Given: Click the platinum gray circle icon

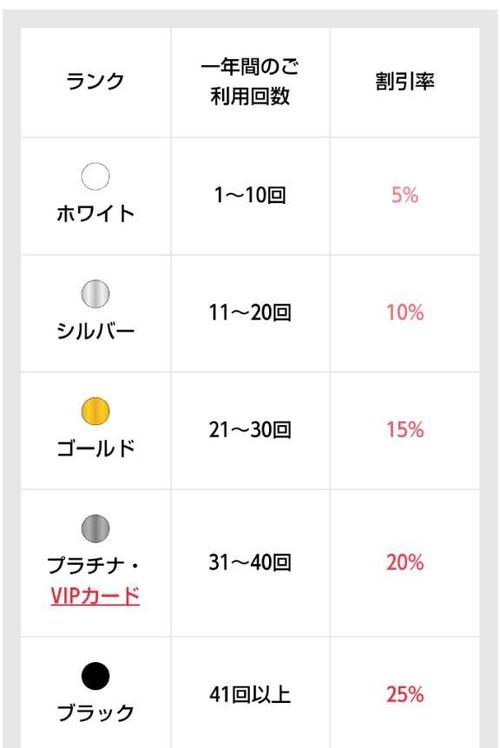Looking at the screenshot, I should (x=95, y=528).
